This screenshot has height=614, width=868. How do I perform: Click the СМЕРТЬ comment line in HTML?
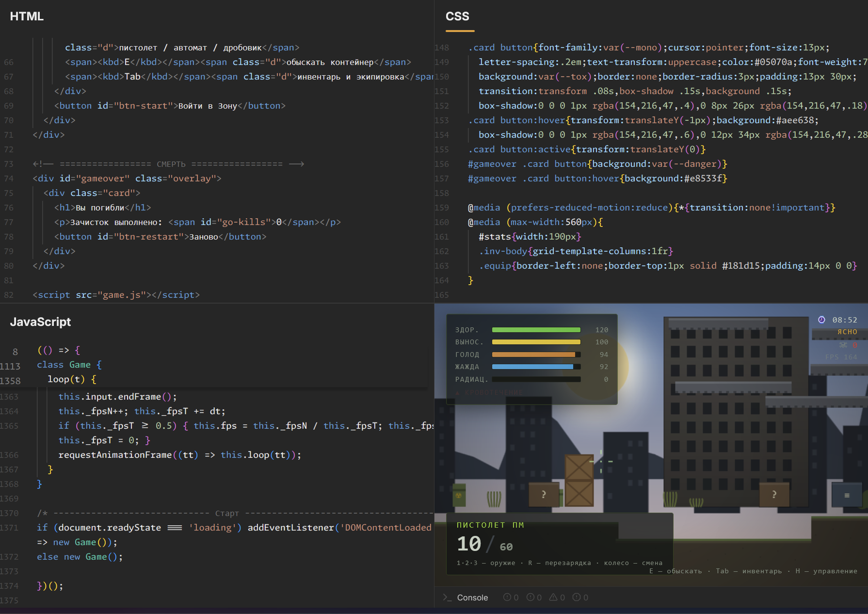coord(169,164)
